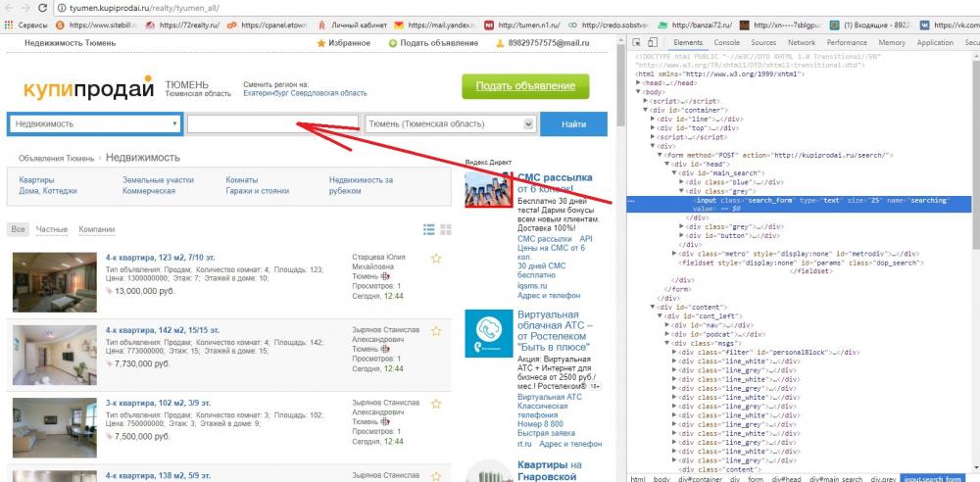Screen dimensions: 980x482
Task: Collapse the div id="container" node
Action: tap(645, 110)
